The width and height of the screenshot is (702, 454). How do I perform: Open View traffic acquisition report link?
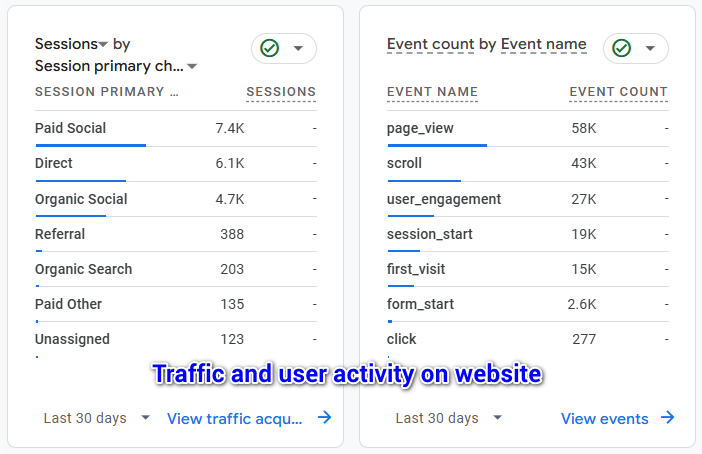(x=235, y=418)
